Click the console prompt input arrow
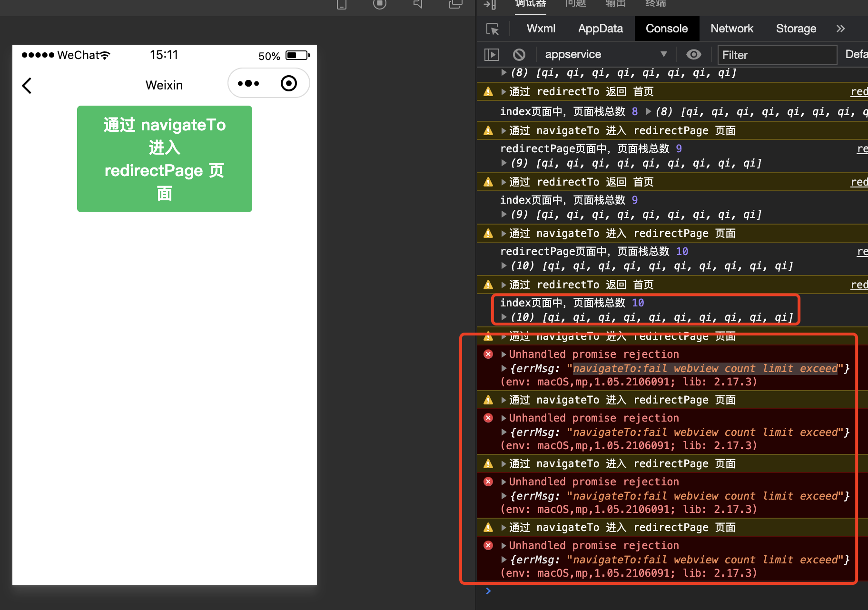The image size is (868, 610). coord(488,591)
